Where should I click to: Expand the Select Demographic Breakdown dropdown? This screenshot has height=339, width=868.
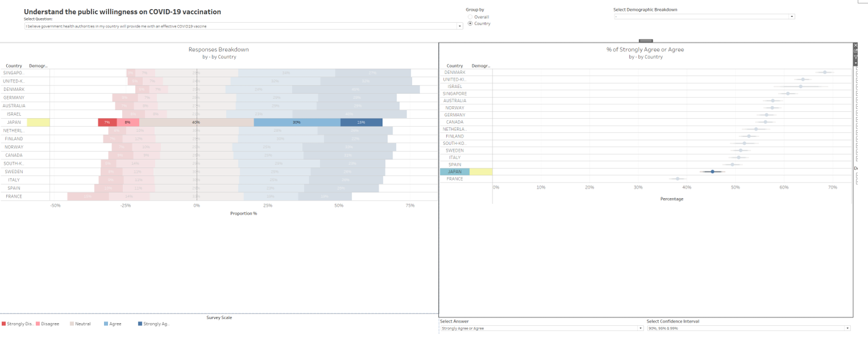coord(791,17)
